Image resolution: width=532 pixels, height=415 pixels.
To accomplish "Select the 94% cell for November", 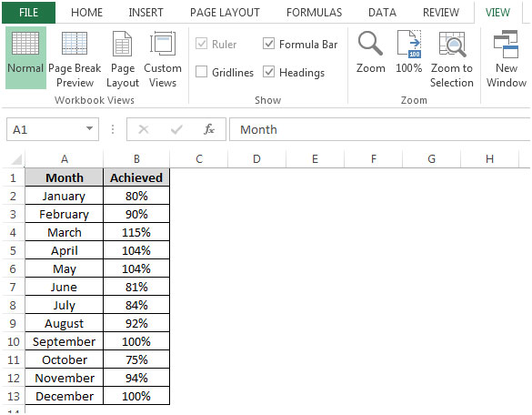I will click(136, 378).
